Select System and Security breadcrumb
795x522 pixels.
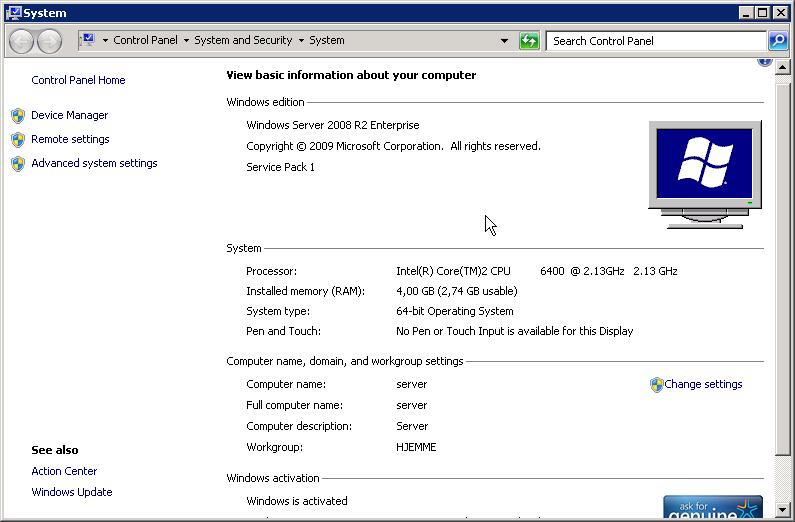243,40
